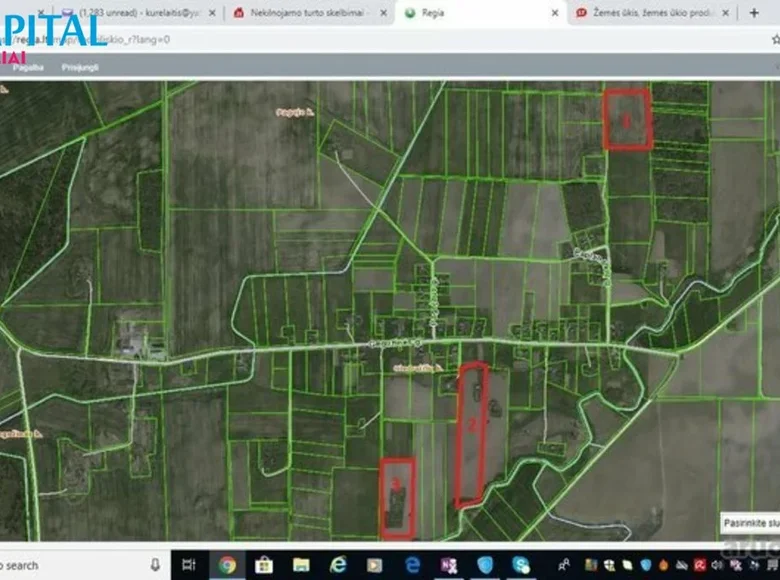780x580 pixels.
Task: Open File Explorer from the taskbar
Action: tap(301, 565)
